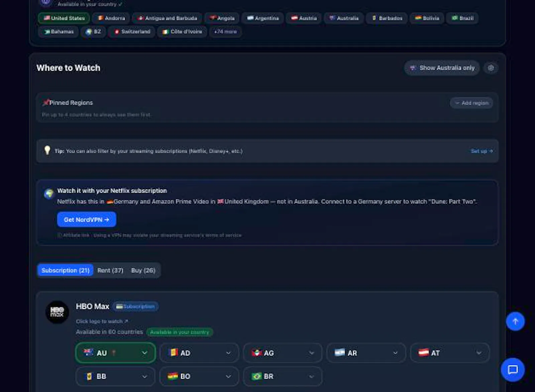This screenshot has height=392, width=535.
Task: Select the Switzerland country chip
Action: (132, 32)
